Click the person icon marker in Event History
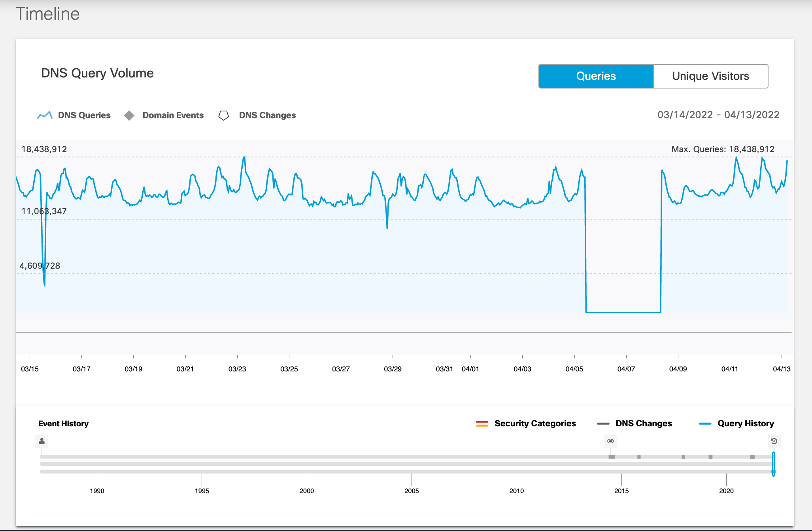The image size is (812, 531). (x=42, y=441)
